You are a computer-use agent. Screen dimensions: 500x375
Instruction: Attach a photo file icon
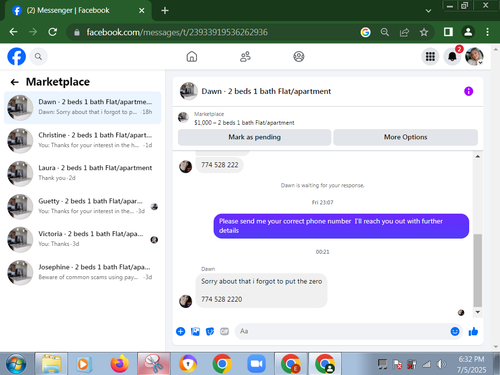point(195,331)
